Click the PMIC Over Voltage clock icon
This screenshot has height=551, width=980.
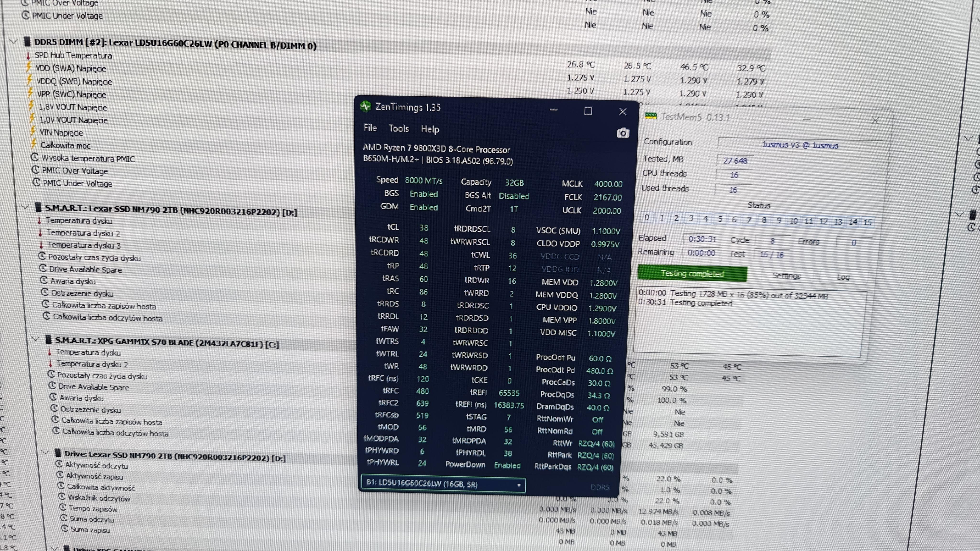(x=35, y=170)
